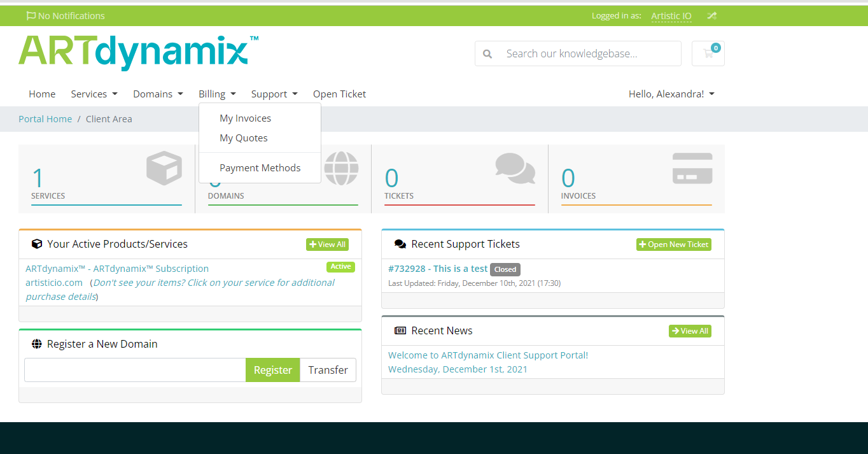Viewport: 868px width, 454px height.
Task: Select My Quotes from Billing menu
Action: pyautogui.click(x=244, y=138)
